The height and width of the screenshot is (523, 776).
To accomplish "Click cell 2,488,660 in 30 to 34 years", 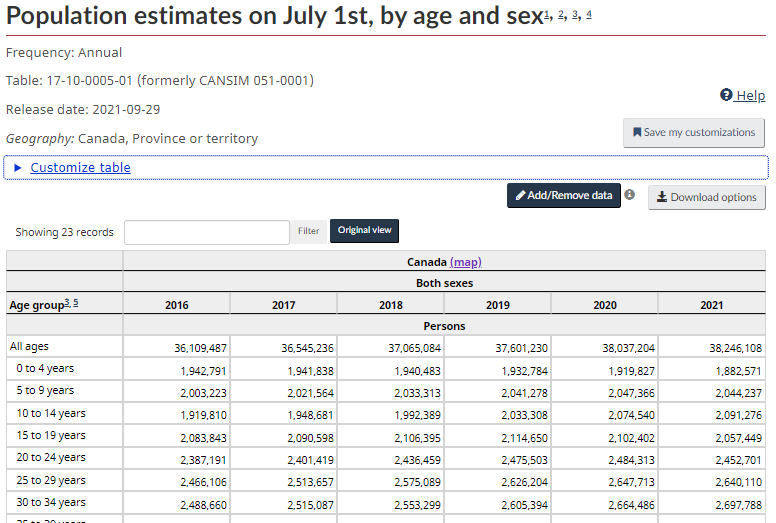I will click(x=203, y=505).
